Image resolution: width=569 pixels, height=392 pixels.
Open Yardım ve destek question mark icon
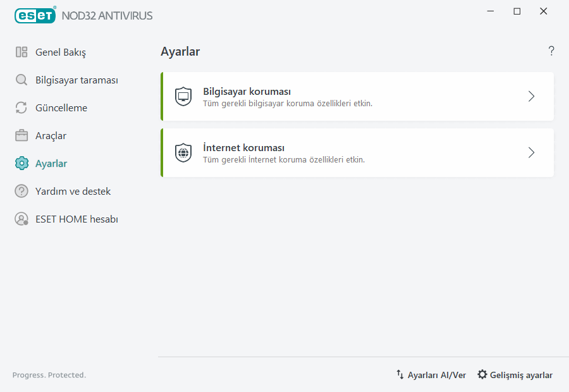tap(21, 191)
